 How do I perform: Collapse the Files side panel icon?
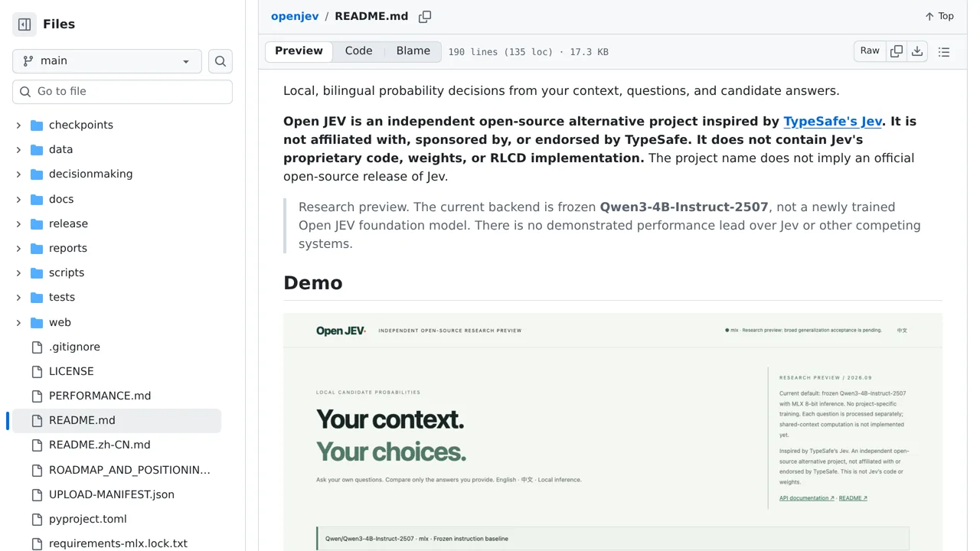tap(24, 24)
